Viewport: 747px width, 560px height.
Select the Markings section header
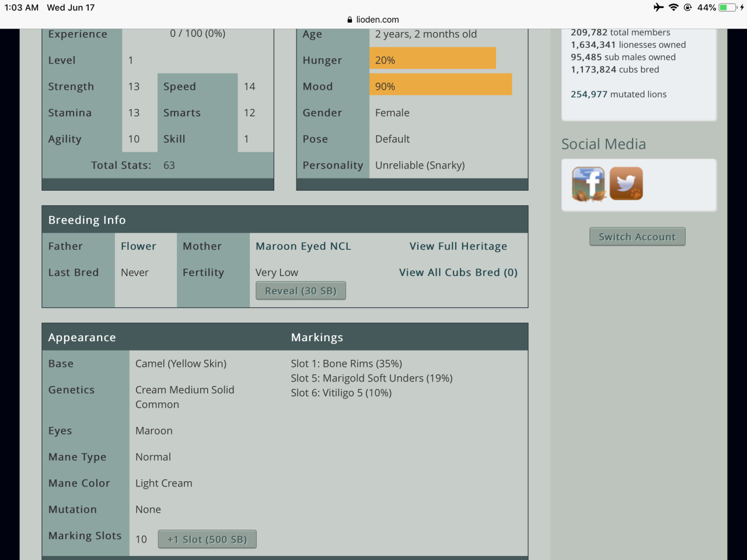317,338
